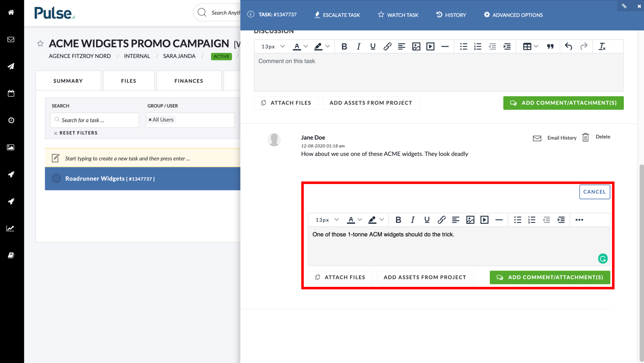644x363 pixels.
Task: Click Reset Filters link
Action: [x=76, y=133]
